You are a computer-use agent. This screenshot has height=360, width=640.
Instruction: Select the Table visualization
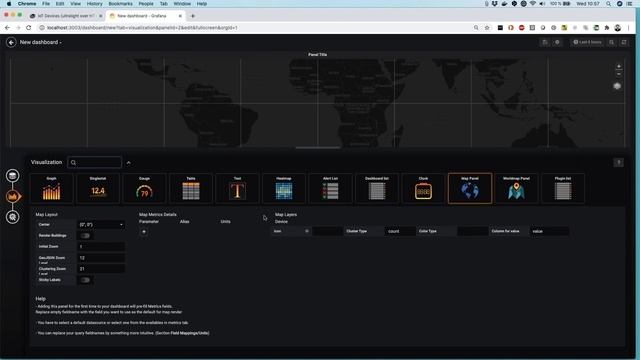point(191,189)
